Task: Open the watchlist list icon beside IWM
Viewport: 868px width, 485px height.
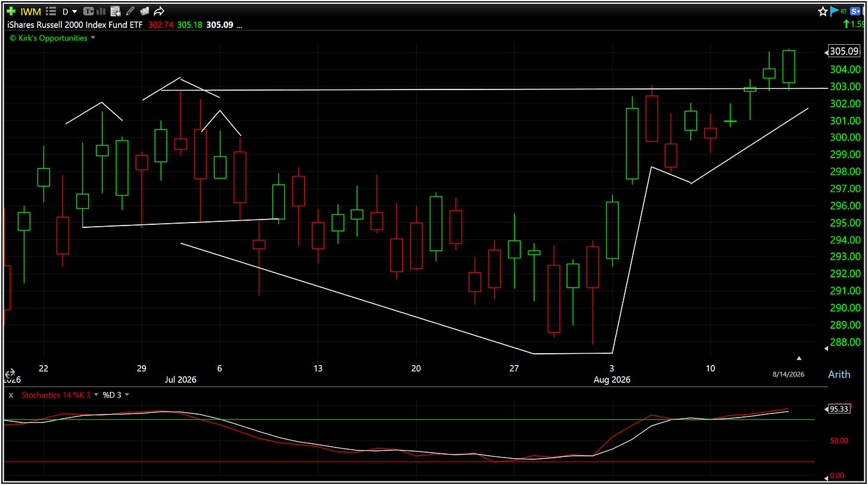Action: 51,11
